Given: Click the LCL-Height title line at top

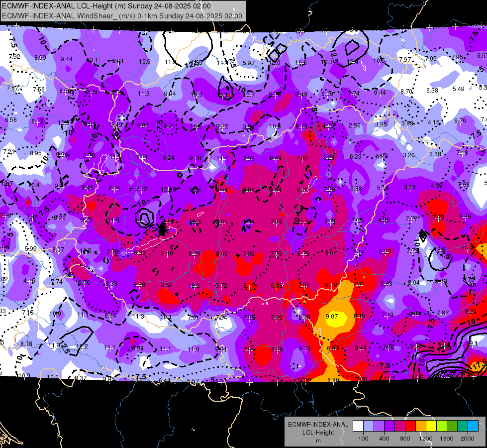Looking at the screenshot, I should click(x=106, y=6).
